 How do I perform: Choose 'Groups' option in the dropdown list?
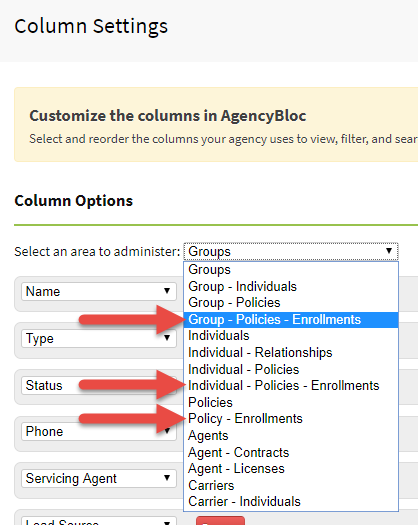point(291,270)
